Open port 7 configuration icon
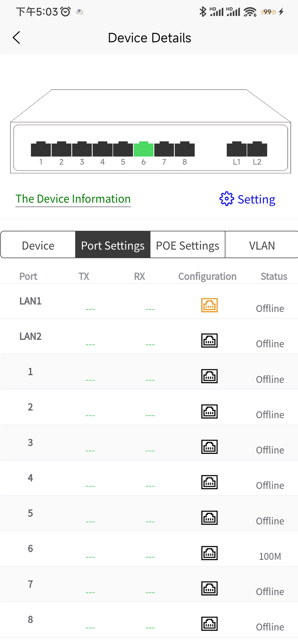The image size is (298, 644). point(209,588)
